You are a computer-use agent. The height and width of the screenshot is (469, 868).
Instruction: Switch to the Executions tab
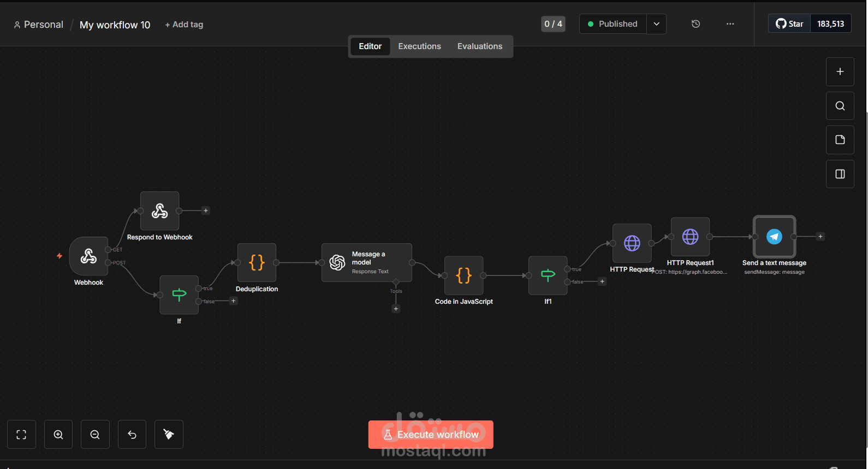[419, 46]
